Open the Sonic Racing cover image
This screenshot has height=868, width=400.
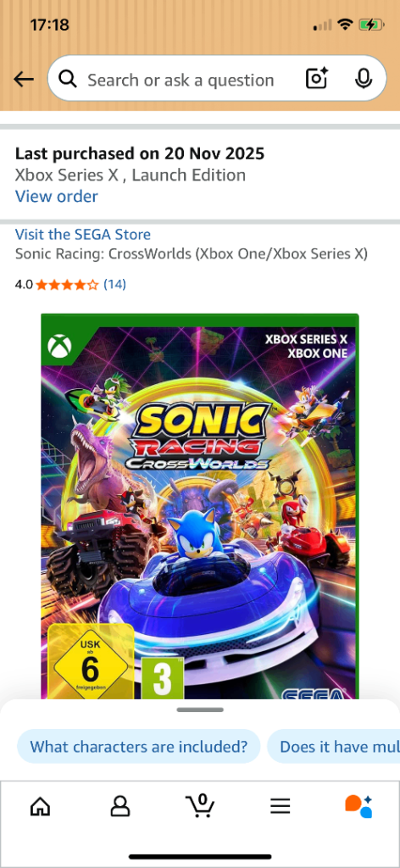pos(200,506)
